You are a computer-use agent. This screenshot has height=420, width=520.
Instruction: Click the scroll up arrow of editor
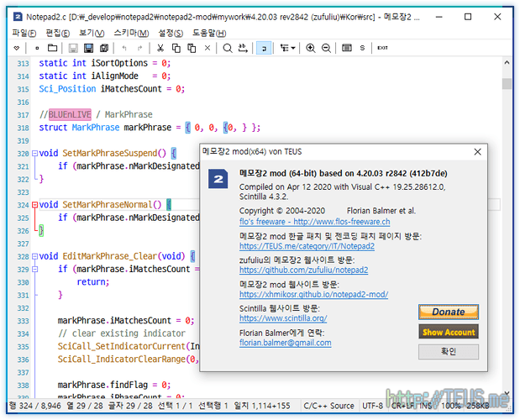507,63
